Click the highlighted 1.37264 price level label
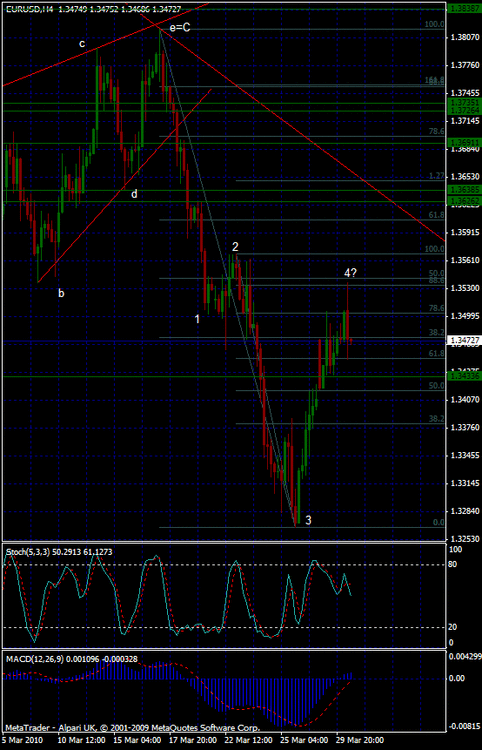This screenshot has width=482, height=750. click(463, 110)
